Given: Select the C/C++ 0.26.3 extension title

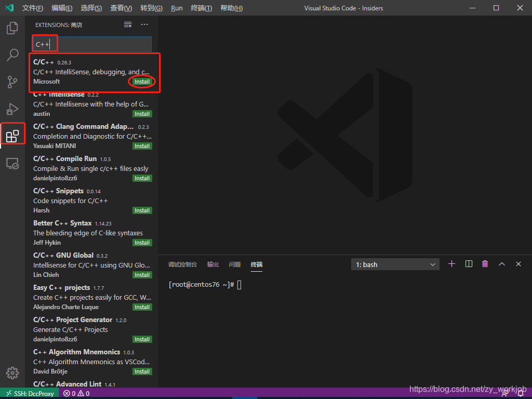Looking at the screenshot, I should [x=44, y=62].
